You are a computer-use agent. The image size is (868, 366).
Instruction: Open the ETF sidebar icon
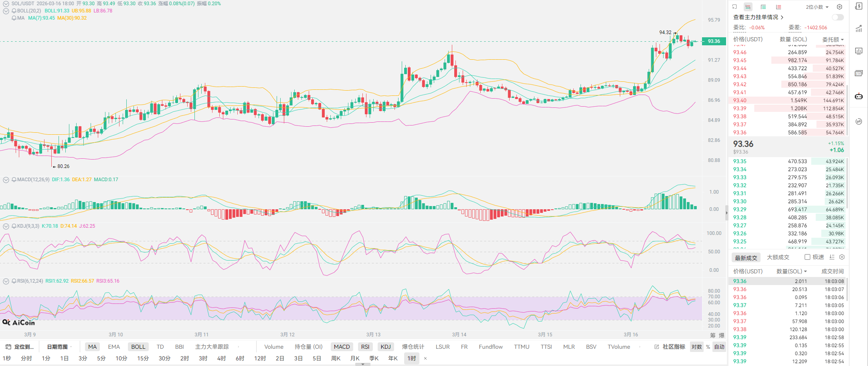pyautogui.click(x=859, y=73)
